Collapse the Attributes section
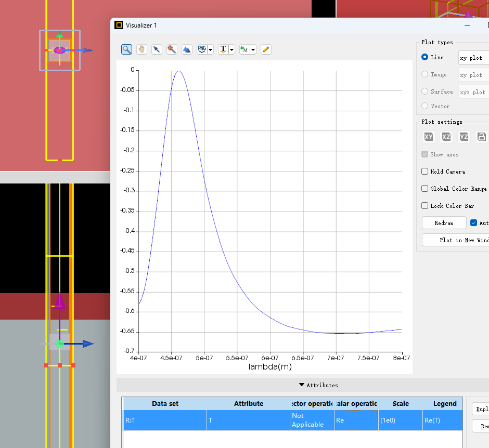The height and width of the screenshot is (448, 489). 318,385
